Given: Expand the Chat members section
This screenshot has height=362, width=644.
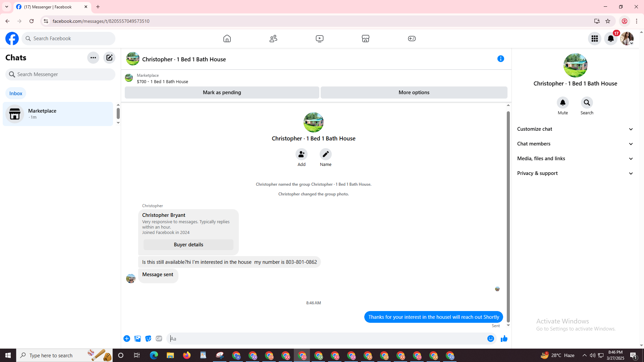Looking at the screenshot, I should tap(575, 144).
